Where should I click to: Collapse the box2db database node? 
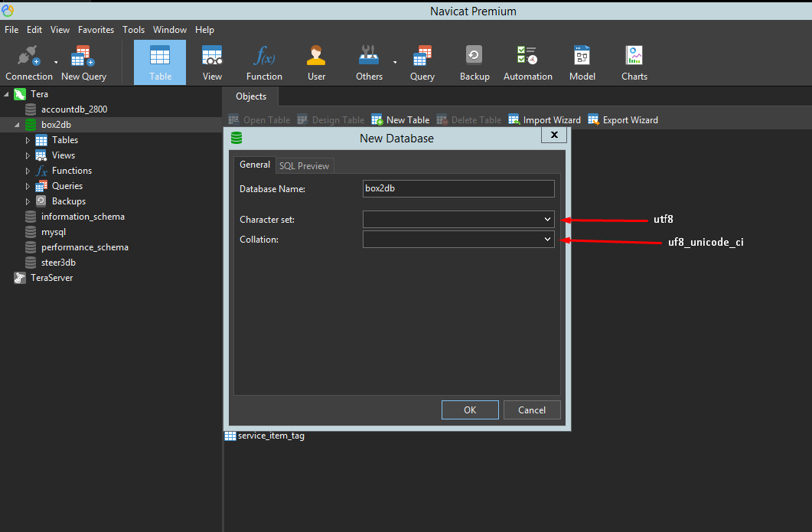(17, 125)
